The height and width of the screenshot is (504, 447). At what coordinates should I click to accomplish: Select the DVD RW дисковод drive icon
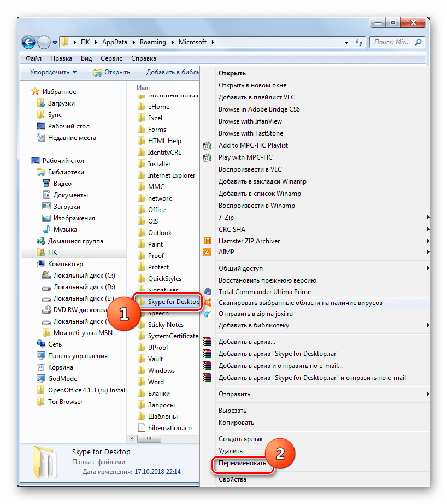pyautogui.click(x=46, y=310)
